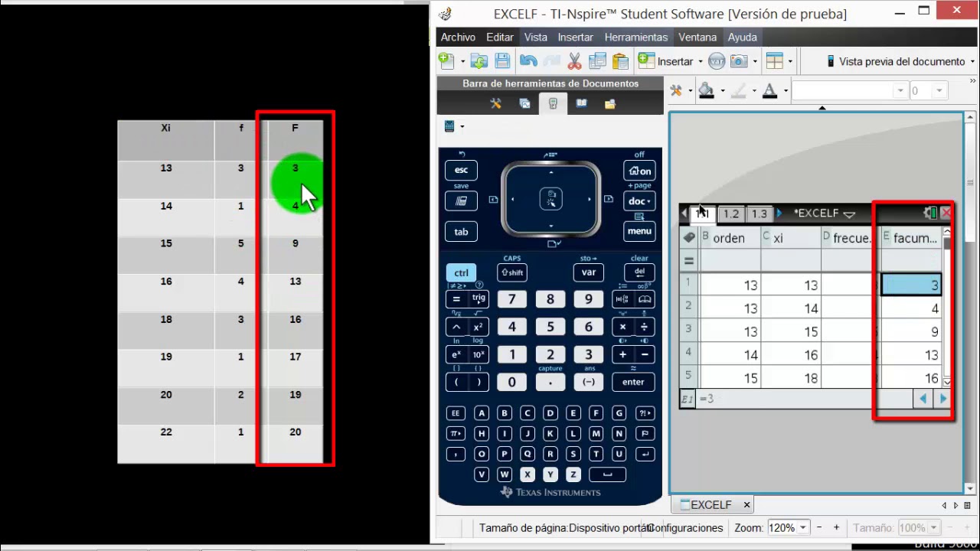Toggle the ctrl key on the calculator
This screenshot has height=551, width=980.
click(461, 272)
